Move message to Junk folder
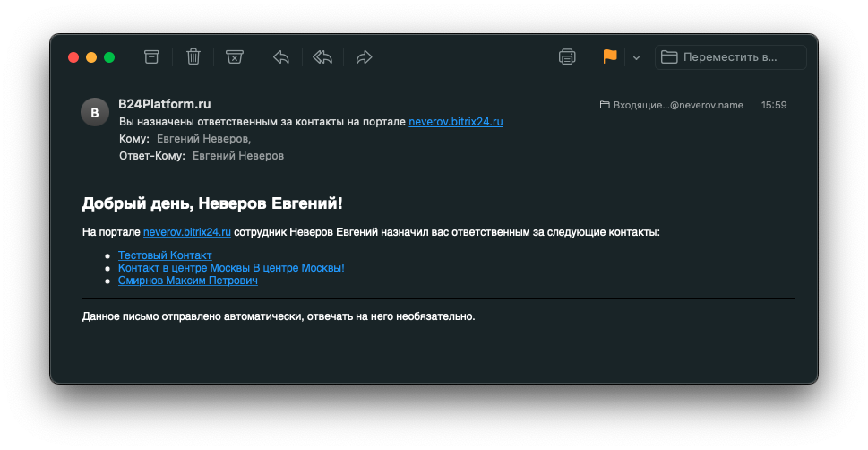This screenshot has width=868, height=450. point(234,57)
